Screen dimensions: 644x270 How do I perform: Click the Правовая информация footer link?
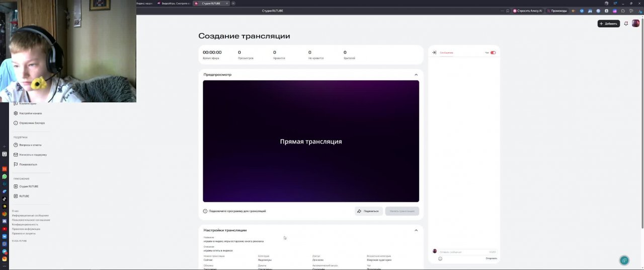[x=26, y=229]
